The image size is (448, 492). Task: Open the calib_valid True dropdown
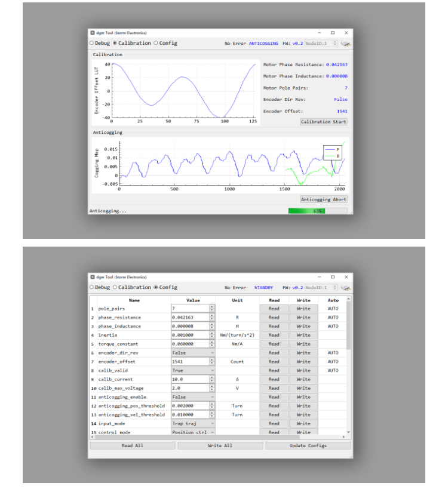(192, 370)
